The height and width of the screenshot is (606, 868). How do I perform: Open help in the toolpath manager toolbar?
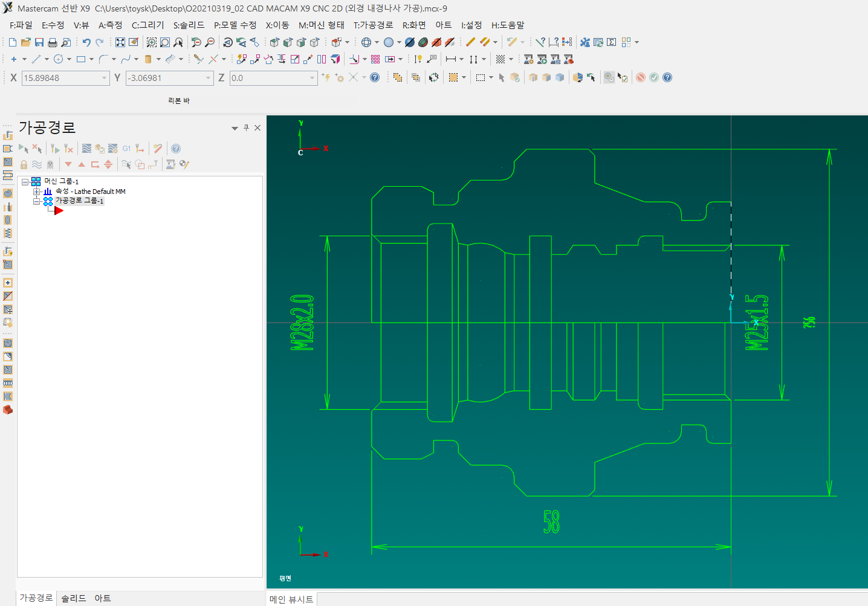[176, 149]
